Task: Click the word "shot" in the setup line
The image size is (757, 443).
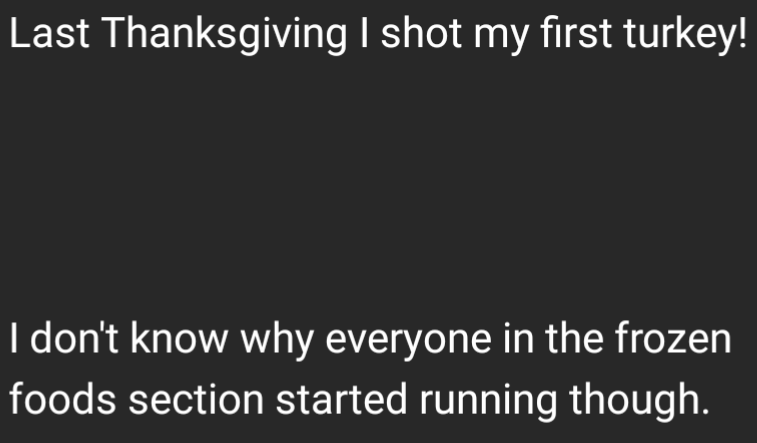Action: pyautogui.click(x=420, y=33)
